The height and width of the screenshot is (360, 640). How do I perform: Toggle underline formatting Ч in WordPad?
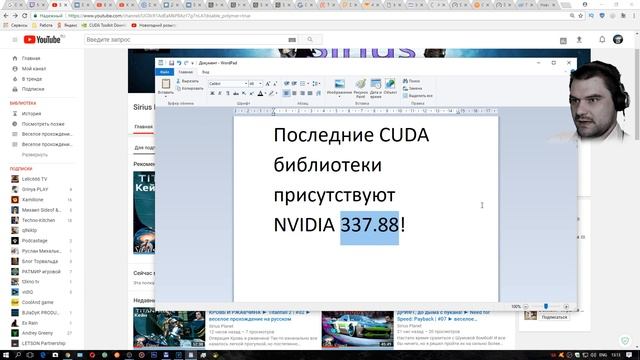(227, 93)
